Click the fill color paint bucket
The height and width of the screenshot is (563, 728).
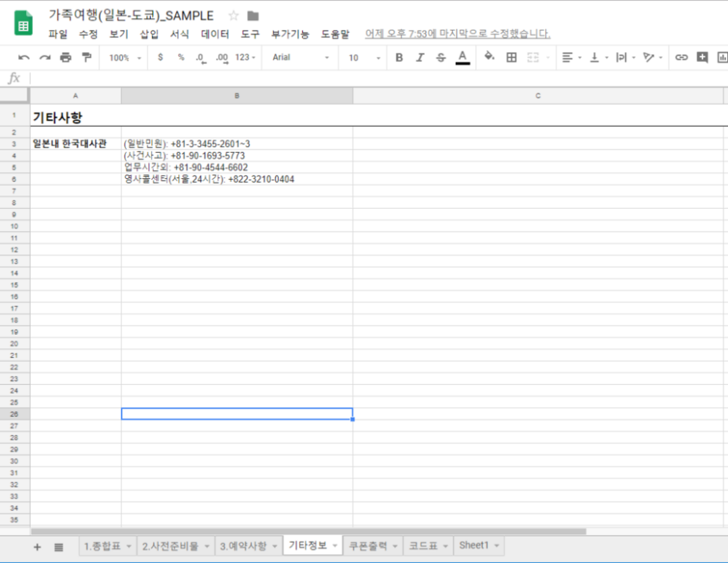click(x=489, y=57)
